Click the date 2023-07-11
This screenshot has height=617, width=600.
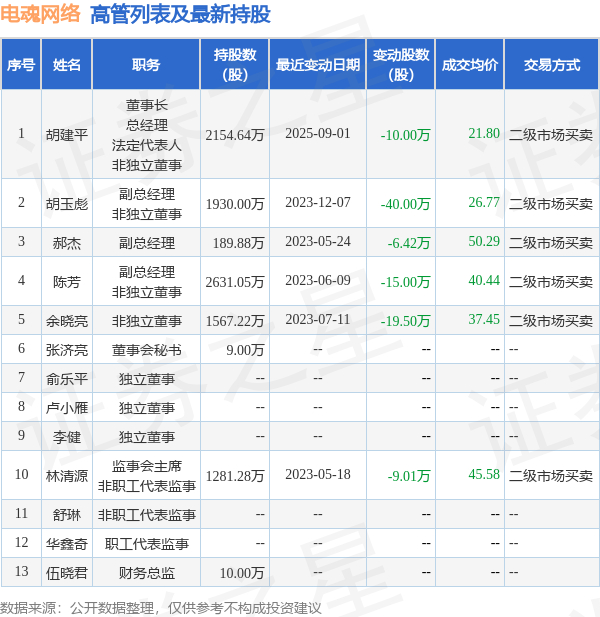pos(318,319)
